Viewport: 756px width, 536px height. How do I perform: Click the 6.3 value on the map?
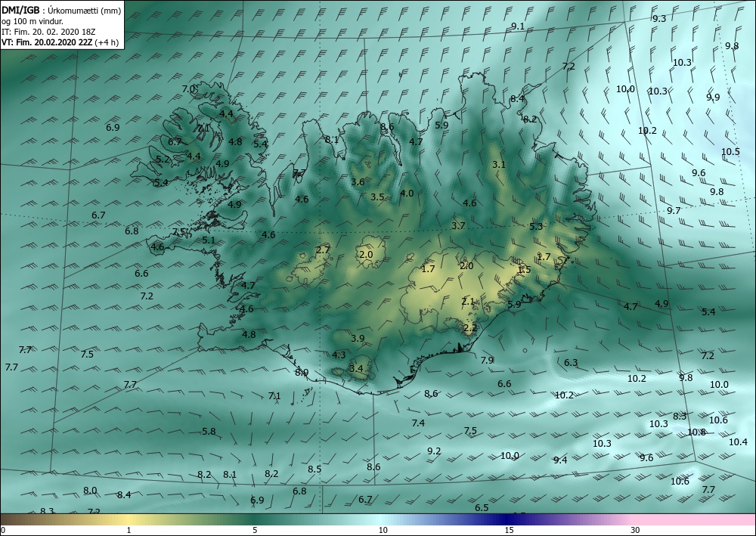click(x=571, y=362)
